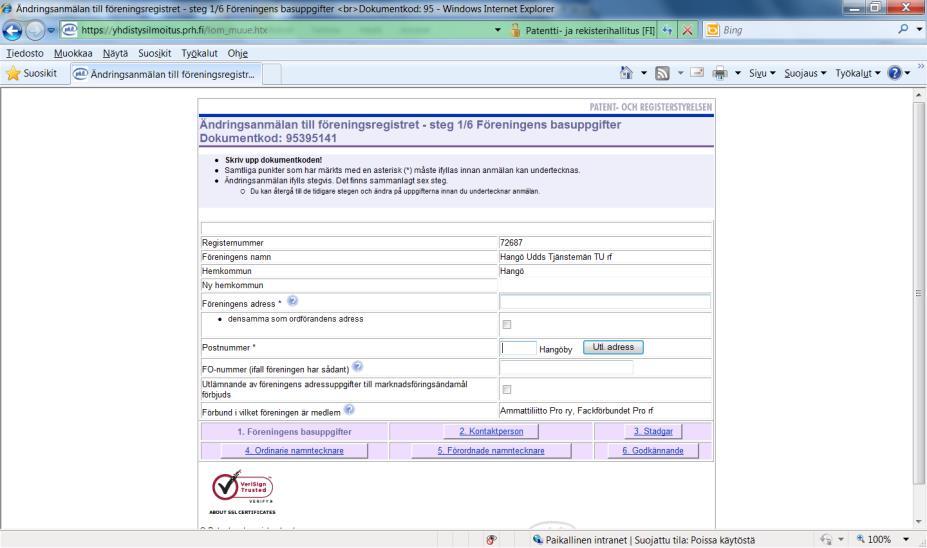Expand the RSS feeds dropdown arrow
The width and height of the screenshot is (927, 548).
point(680,73)
